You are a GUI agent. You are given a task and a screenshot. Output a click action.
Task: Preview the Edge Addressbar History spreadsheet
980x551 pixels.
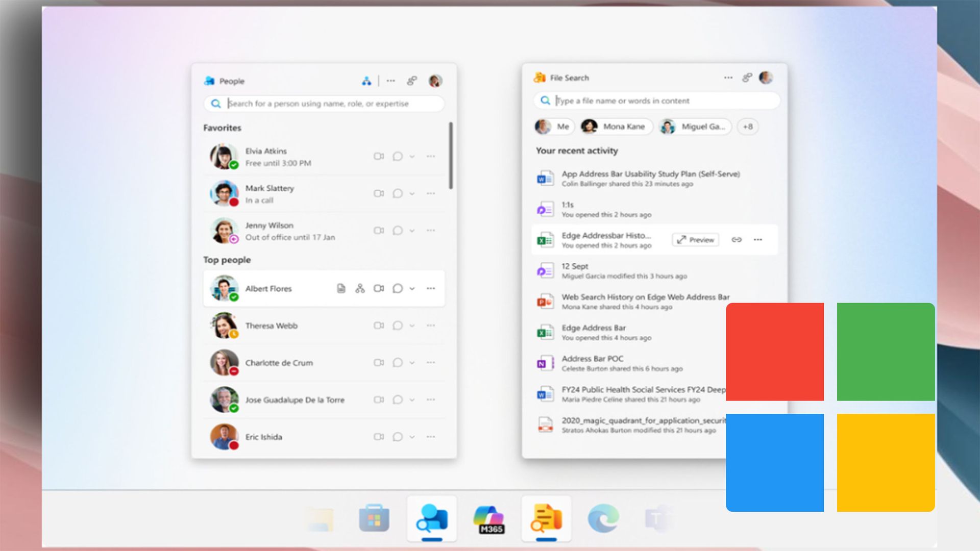coord(695,239)
